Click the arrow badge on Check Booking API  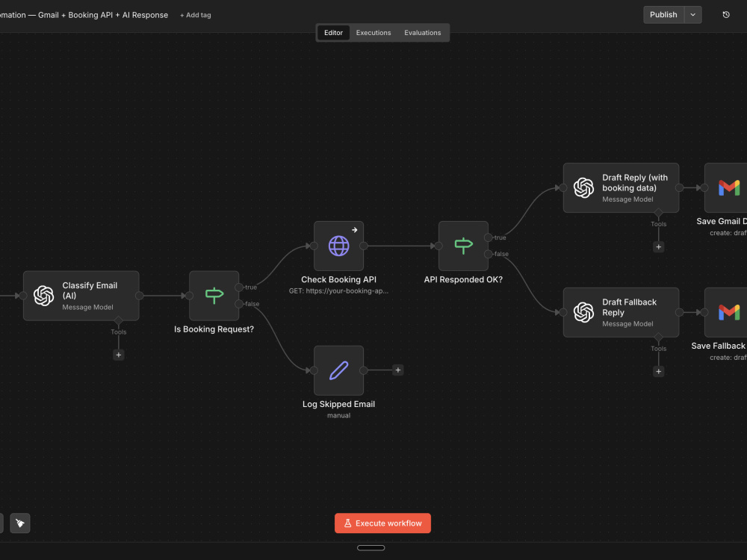354,230
